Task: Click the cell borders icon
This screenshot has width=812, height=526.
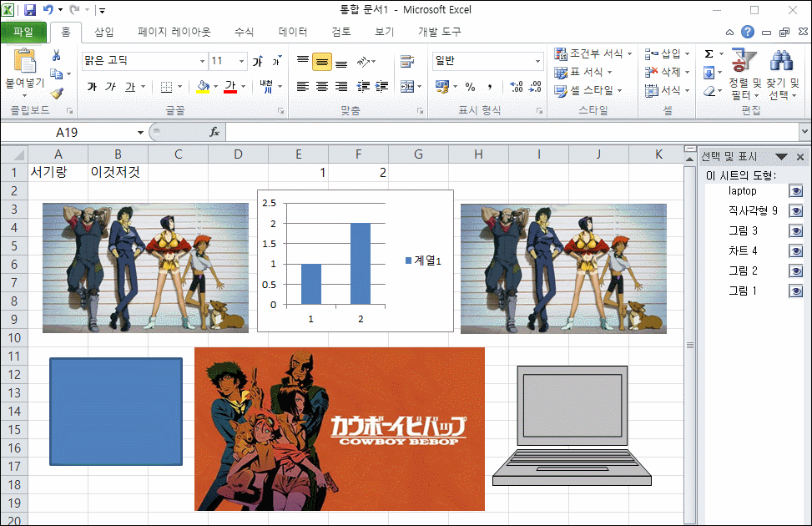Action: (x=166, y=87)
